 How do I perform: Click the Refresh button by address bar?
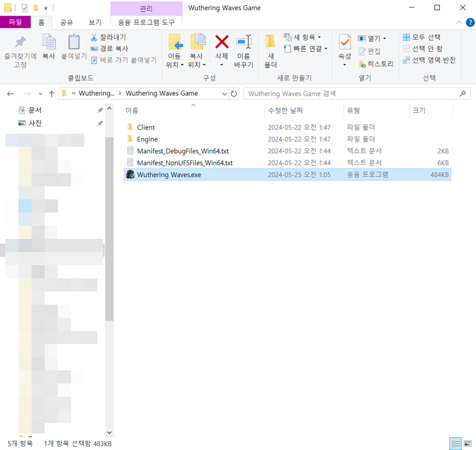[x=234, y=93]
